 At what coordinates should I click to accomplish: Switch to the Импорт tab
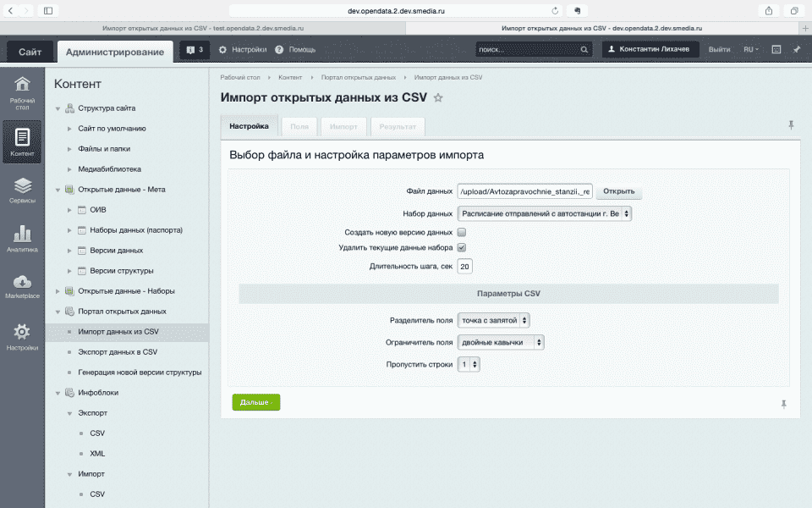[343, 126]
